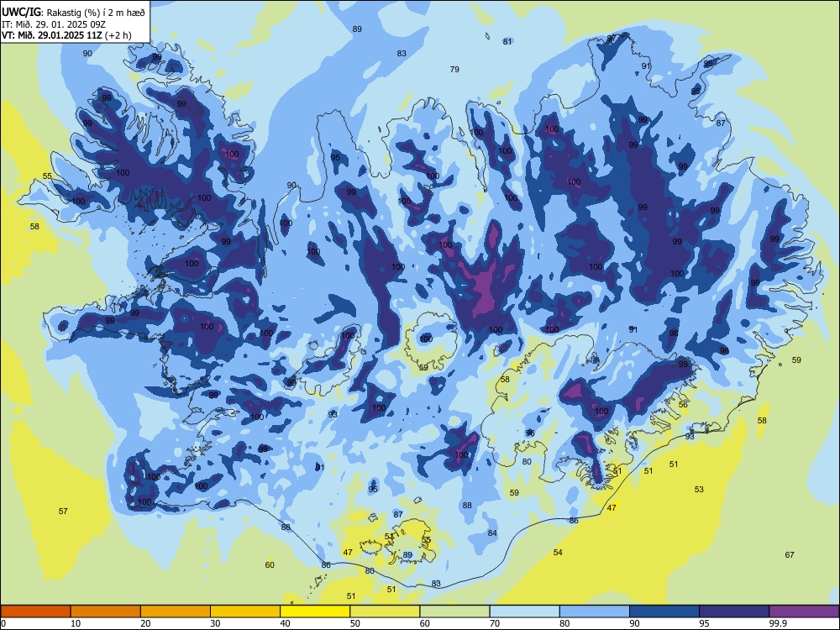840x630 pixels.
Task: Click the purple above-99.9 legend swatch
Action: coord(804,612)
